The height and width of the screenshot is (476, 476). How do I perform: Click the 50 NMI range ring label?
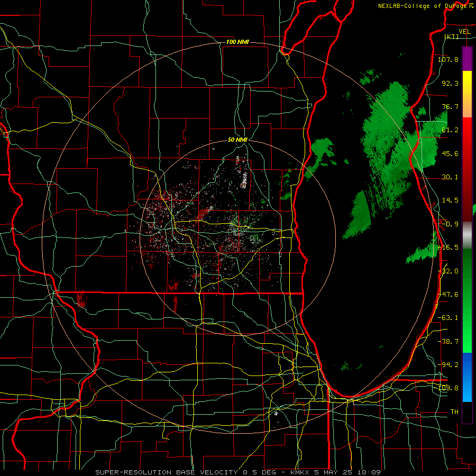(237, 140)
